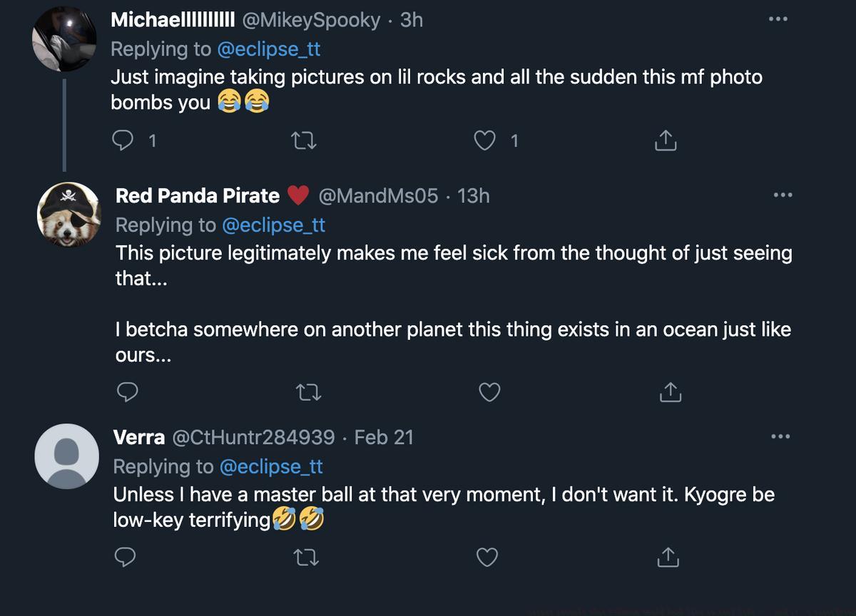Share MikeySpooky's tweet

(665, 140)
